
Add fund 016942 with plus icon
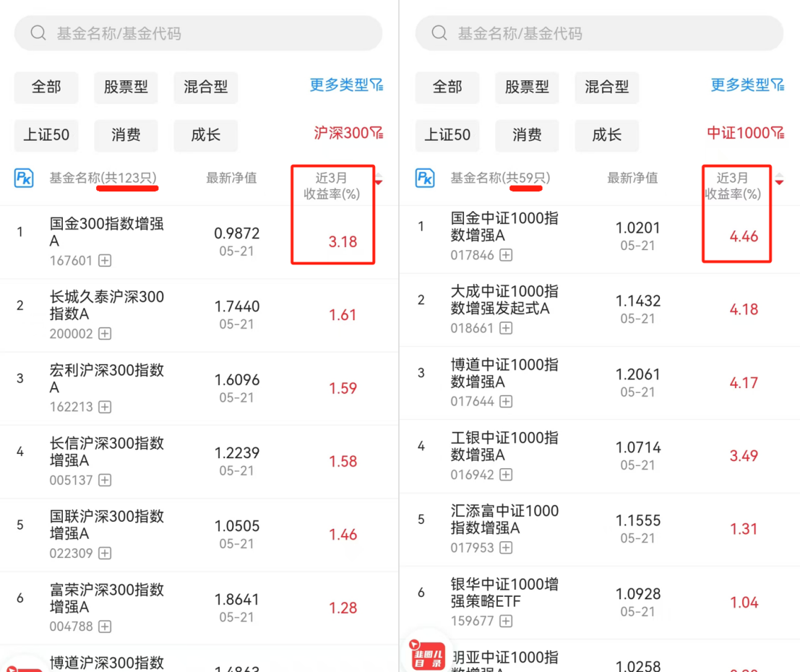coord(506,475)
